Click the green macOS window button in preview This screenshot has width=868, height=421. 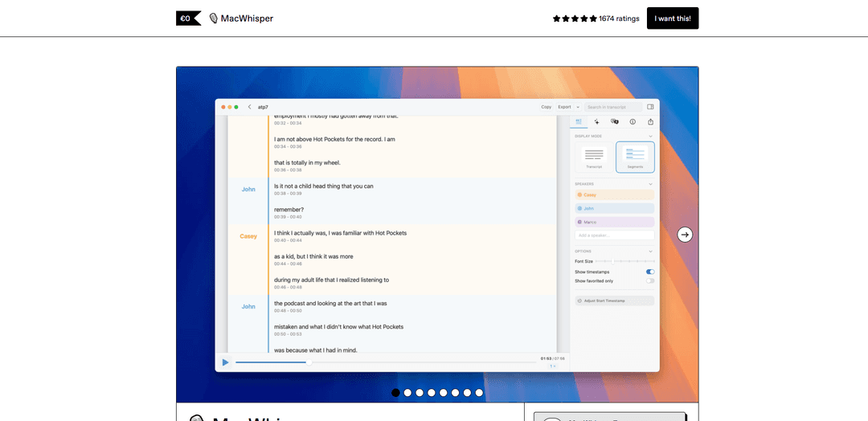pos(236,107)
